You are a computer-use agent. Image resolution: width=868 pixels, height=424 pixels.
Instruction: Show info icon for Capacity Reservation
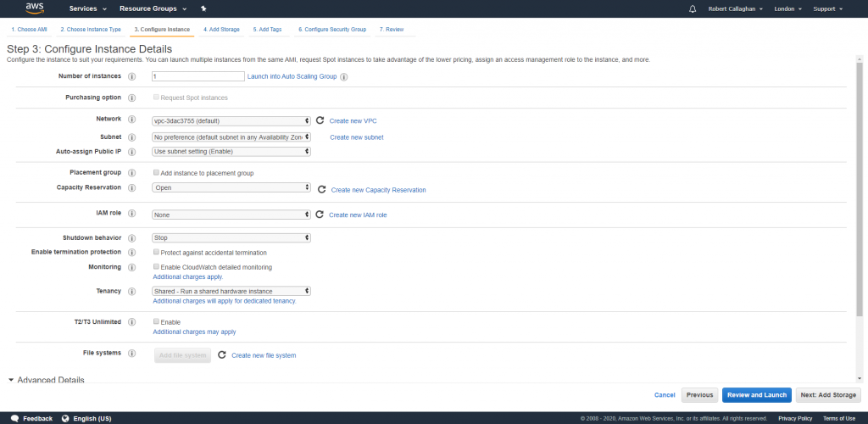131,188
